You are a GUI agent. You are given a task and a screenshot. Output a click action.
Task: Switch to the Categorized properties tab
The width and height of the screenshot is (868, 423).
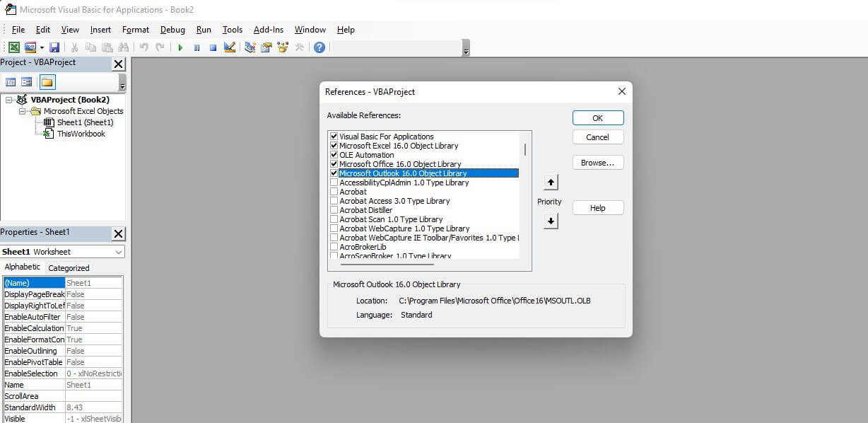[69, 267]
